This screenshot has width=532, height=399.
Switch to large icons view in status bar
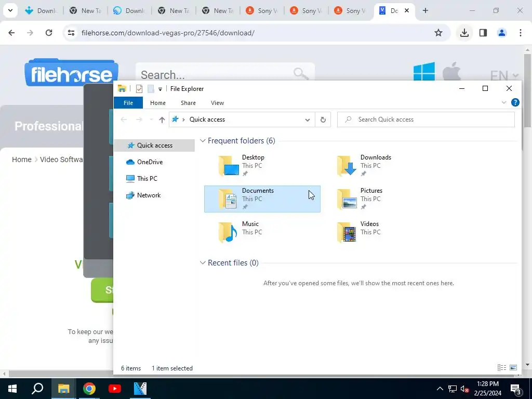coord(513,367)
